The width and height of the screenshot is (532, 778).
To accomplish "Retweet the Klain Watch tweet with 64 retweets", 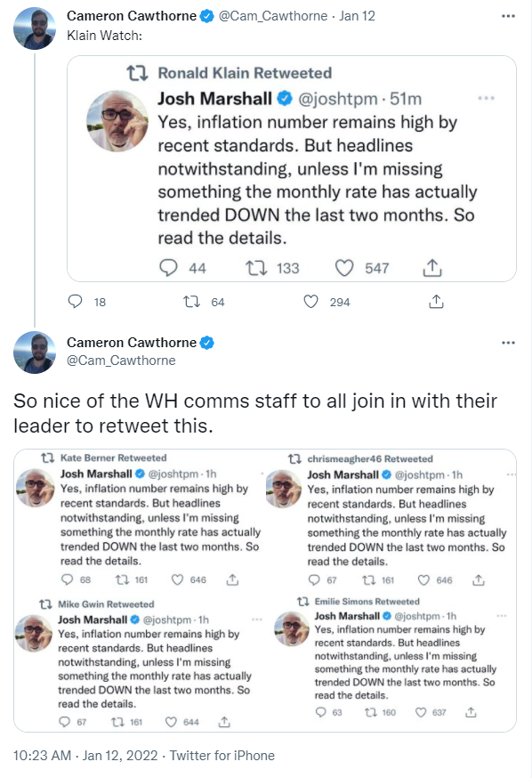I will pyautogui.click(x=191, y=302).
